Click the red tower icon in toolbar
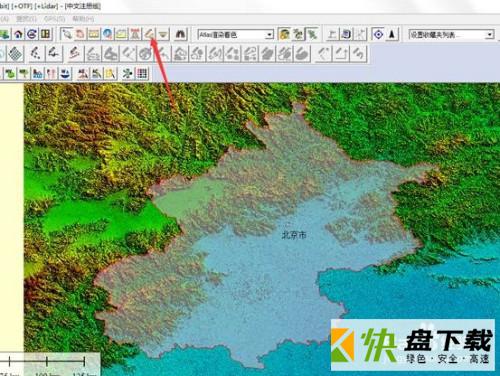Screen dimensions: 500x376 [135, 34]
